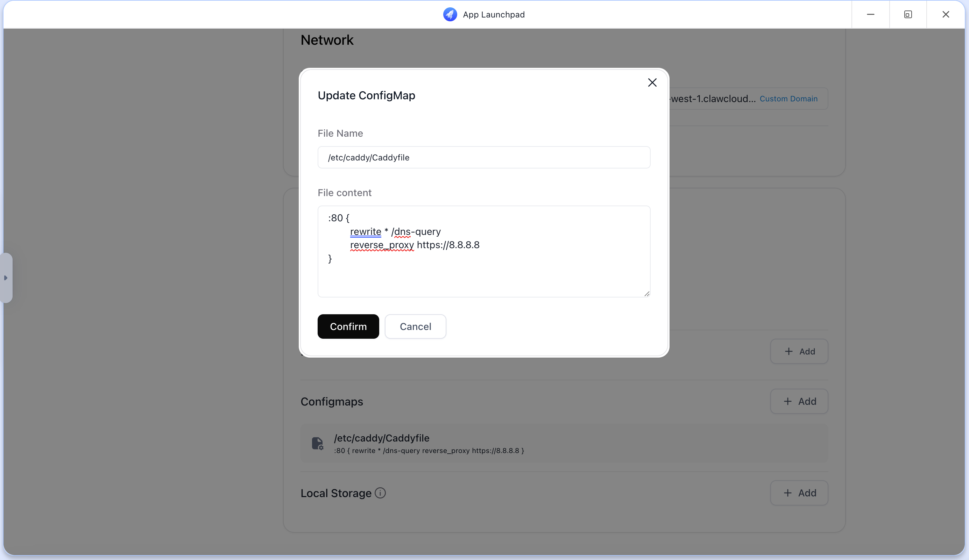Click the plus icon in Configmaps Add button

tap(788, 401)
